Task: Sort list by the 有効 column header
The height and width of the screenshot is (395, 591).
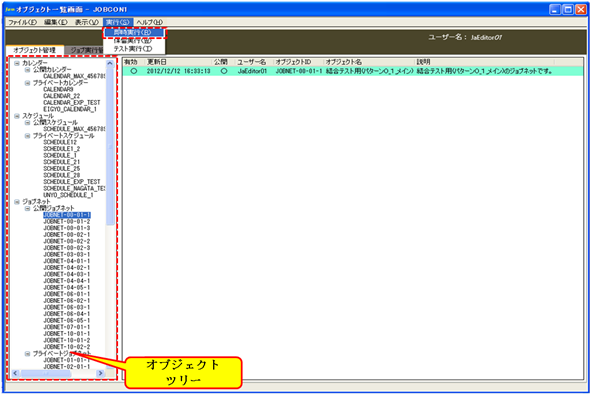Action: [134, 62]
